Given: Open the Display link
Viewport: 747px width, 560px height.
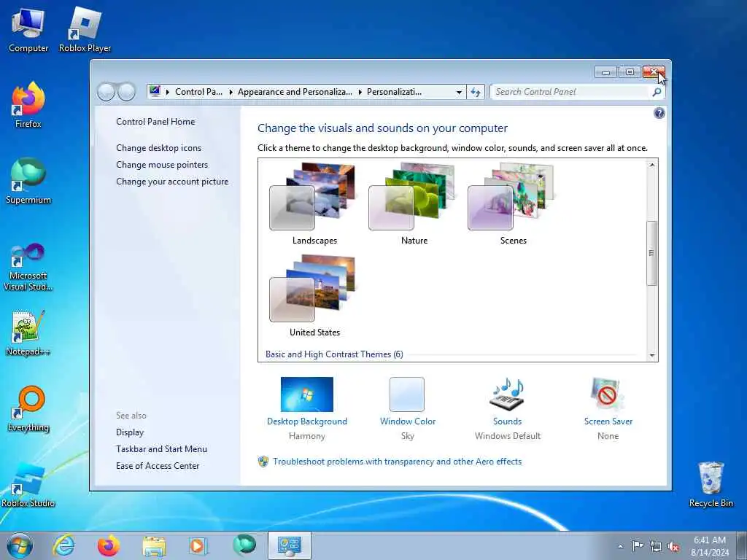Looking at the screenshot, I should tap(130, 432).
